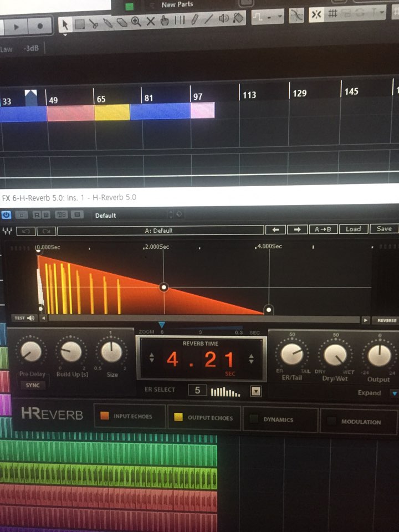Go to previous preset with left arrow

click(276, 229)
